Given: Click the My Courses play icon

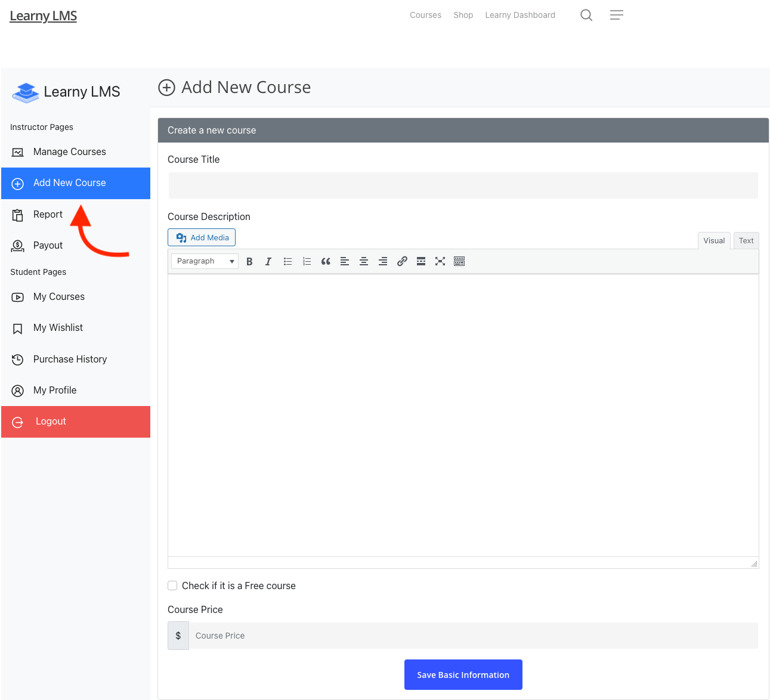Looking at the screenshot, I should (x=18, y=297).
